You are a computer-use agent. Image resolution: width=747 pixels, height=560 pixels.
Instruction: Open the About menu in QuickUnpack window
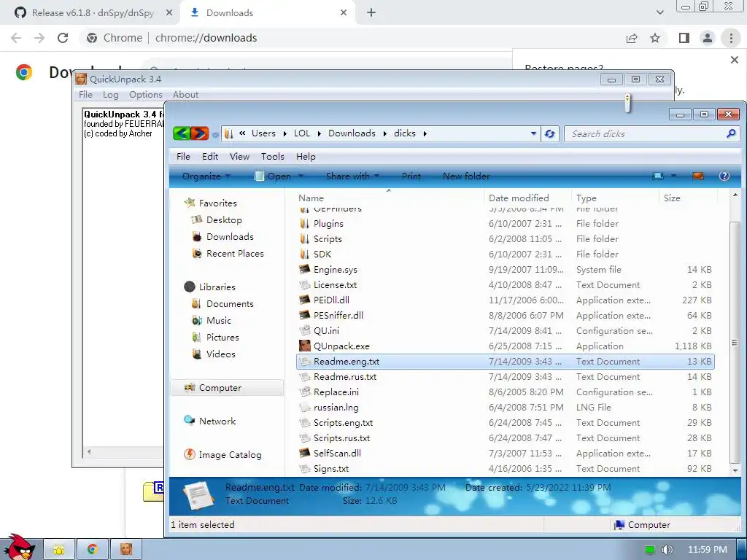185,94
